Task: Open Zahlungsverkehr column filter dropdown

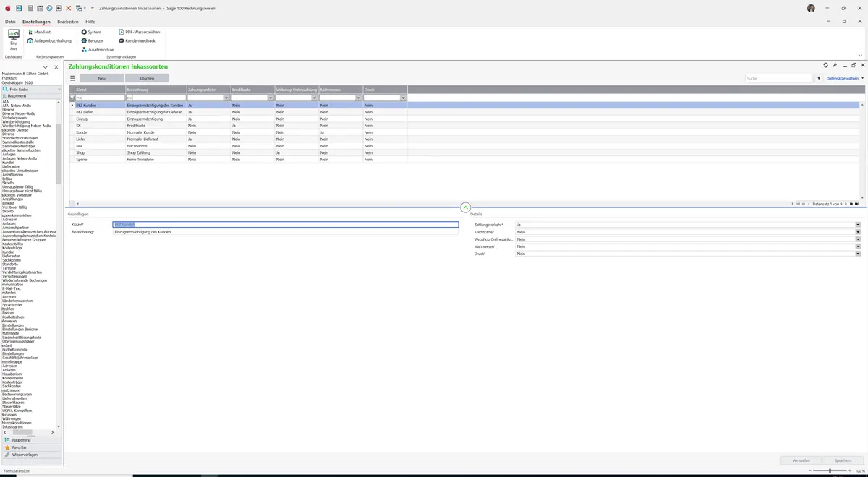Action: pos(226,98)
